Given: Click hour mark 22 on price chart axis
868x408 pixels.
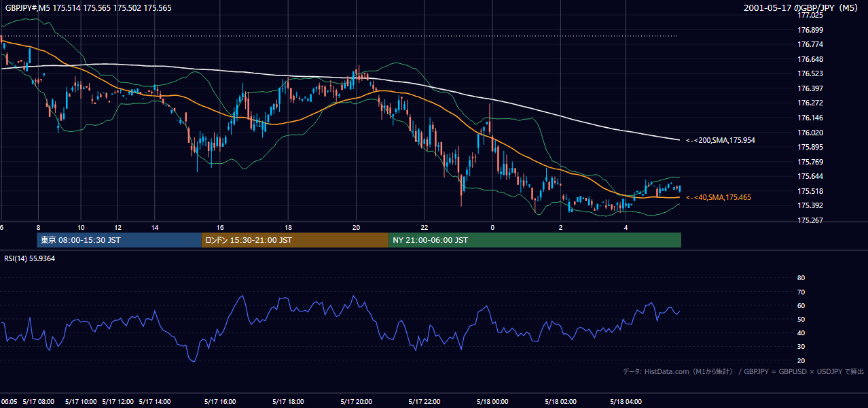Looking at the screenshot, I should (x=424, y=227).
